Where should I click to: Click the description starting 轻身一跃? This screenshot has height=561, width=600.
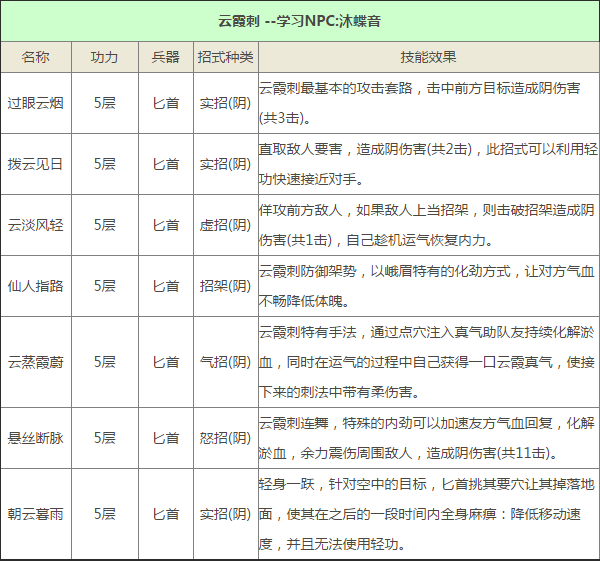(x=427, y=514)
